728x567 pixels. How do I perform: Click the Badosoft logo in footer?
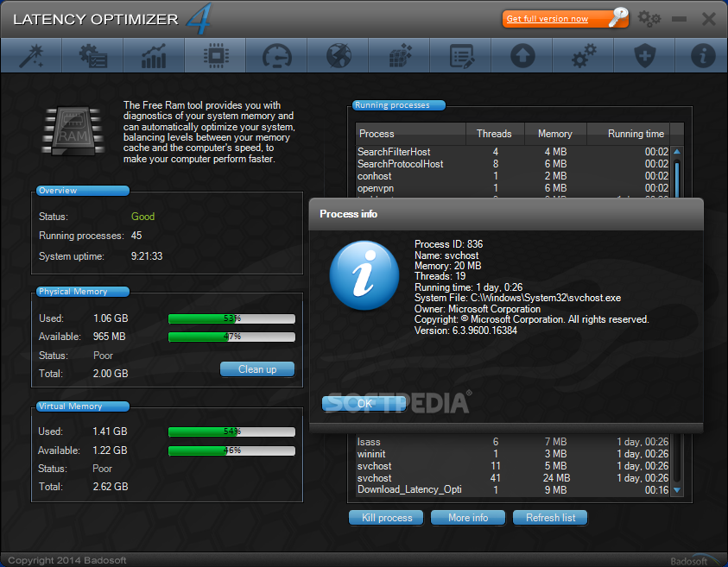pyautogui.click(x=694, y=560)
